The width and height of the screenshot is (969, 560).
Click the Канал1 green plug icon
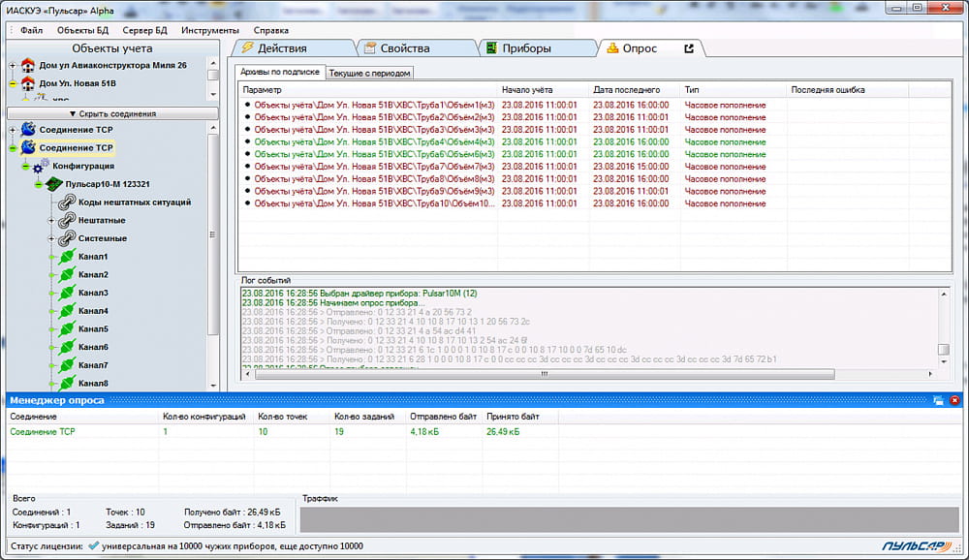point(67,257)
